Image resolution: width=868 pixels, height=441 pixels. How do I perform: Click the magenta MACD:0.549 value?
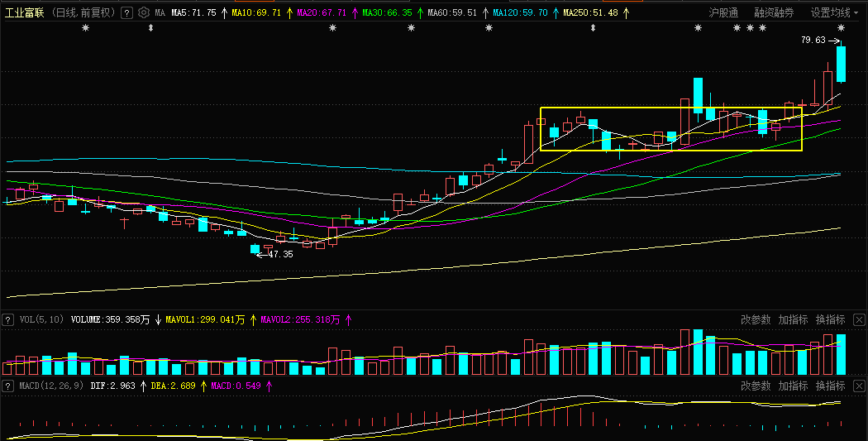pyautogui.click(x=236, y=386)
